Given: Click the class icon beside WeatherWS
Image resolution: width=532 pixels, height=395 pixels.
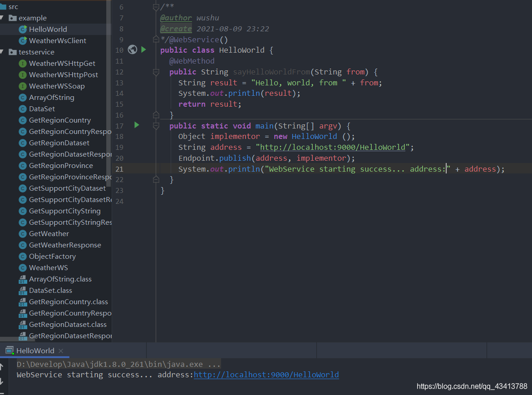Looking at the screenshot, I should tap(23, 268).
